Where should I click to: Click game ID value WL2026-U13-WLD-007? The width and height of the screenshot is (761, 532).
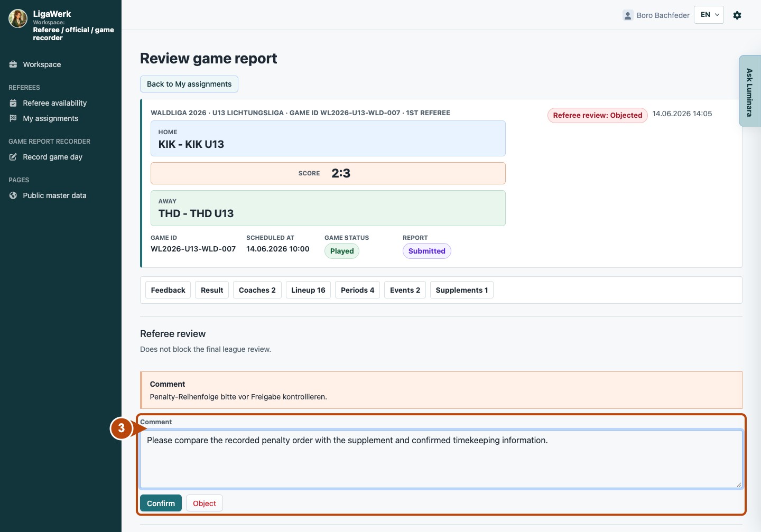(x=193, y=249)
